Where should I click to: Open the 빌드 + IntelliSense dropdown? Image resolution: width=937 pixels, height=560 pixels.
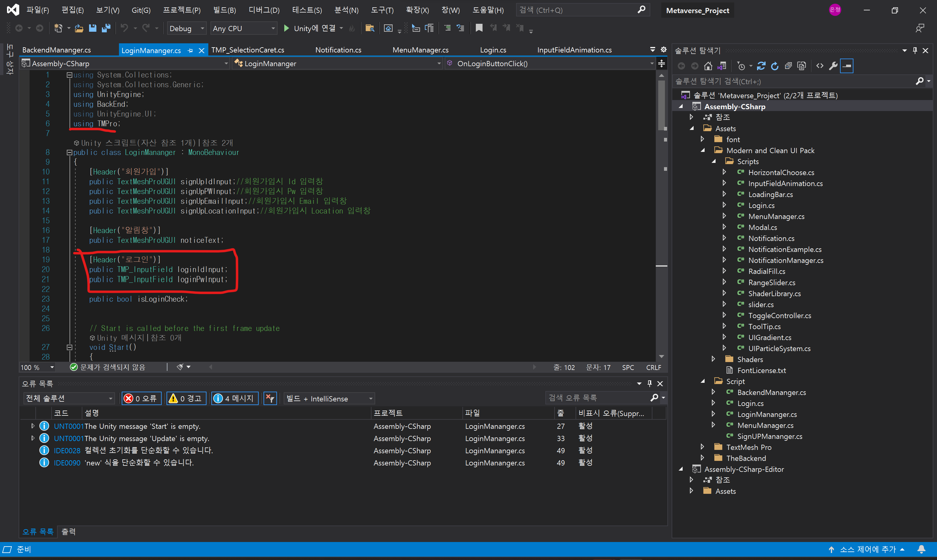pyautogui.click(x=329, y=398)
